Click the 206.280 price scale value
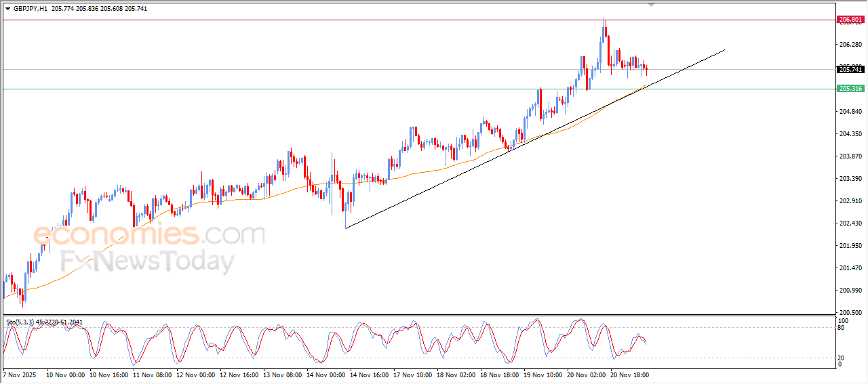The width and height of the screenshot is (868, 384). pyautogui.click(x=850, y=45)
